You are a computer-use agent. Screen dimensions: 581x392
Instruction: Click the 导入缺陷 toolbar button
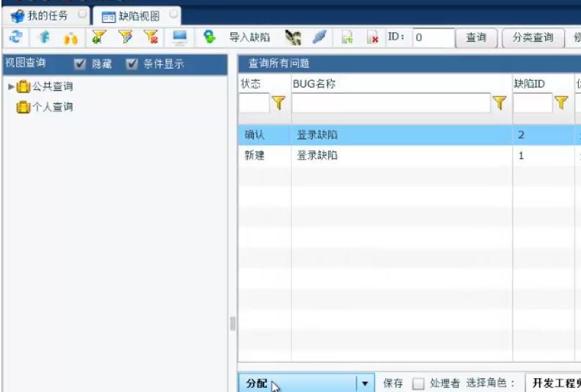249,37
